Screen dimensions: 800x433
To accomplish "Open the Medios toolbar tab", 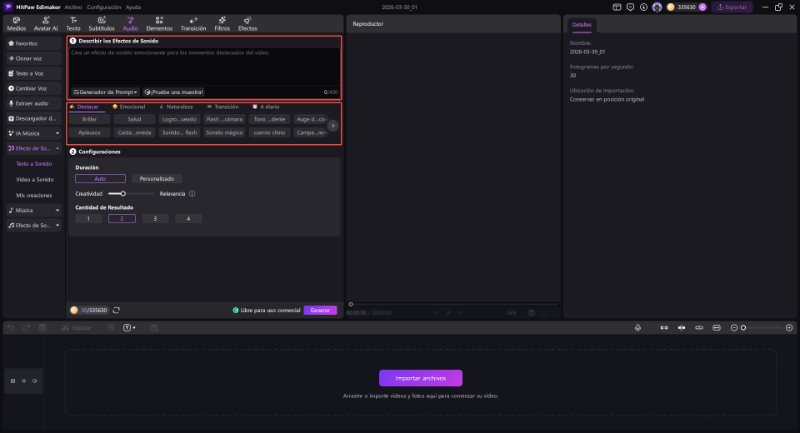I will point(16,23).
